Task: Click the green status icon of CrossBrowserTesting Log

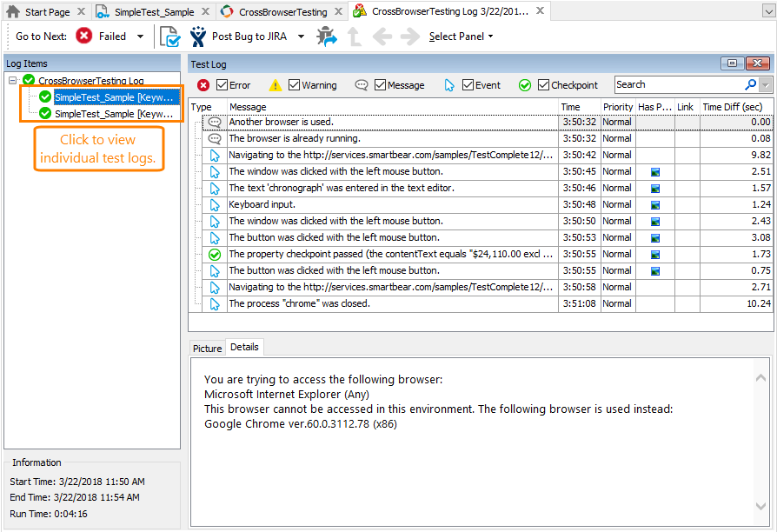Action: pos(29,80)
